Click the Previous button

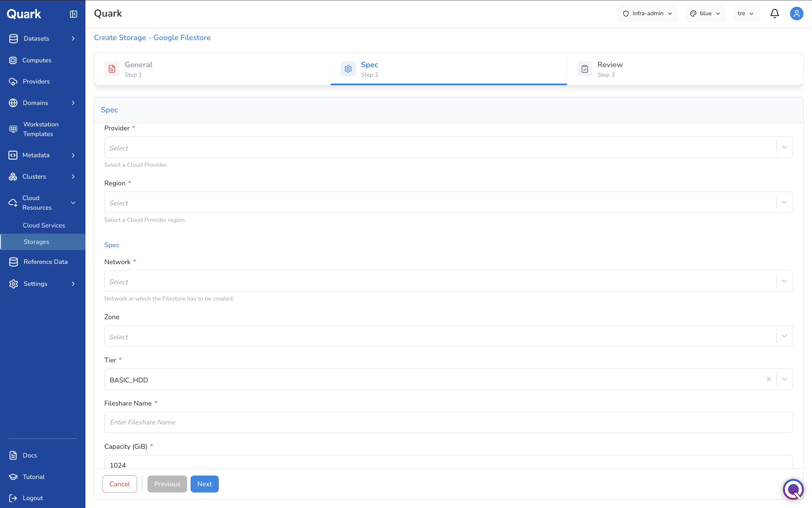pyautogui.click(x=167, y=484)
